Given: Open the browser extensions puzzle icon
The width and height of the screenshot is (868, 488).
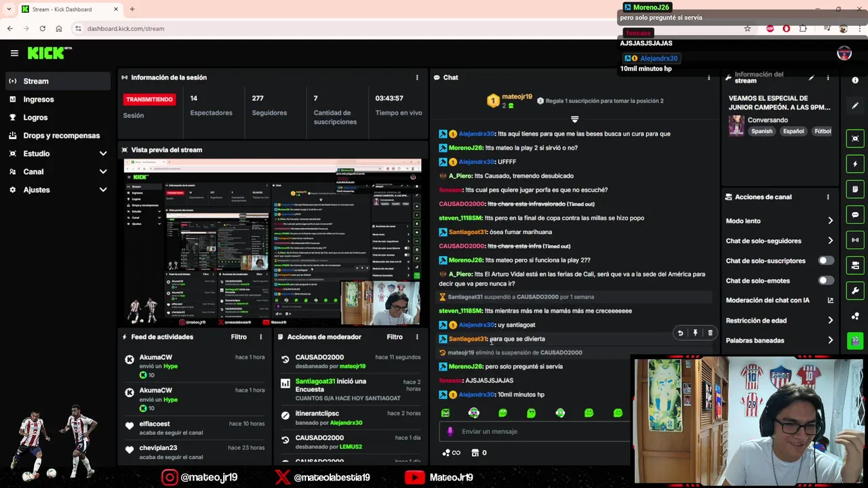Looking at the screenshot, I should (x=803, y=28).
